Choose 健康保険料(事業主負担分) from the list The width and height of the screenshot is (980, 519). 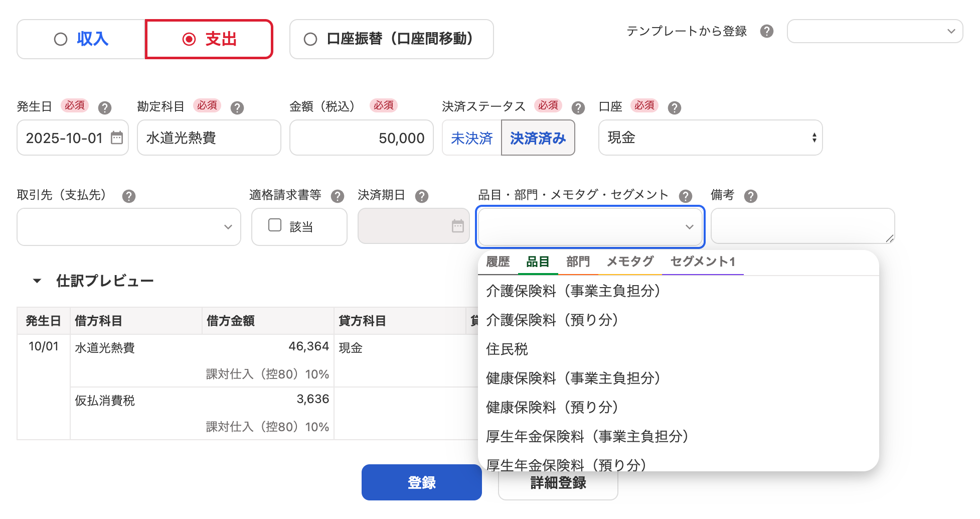coord(678,378)
